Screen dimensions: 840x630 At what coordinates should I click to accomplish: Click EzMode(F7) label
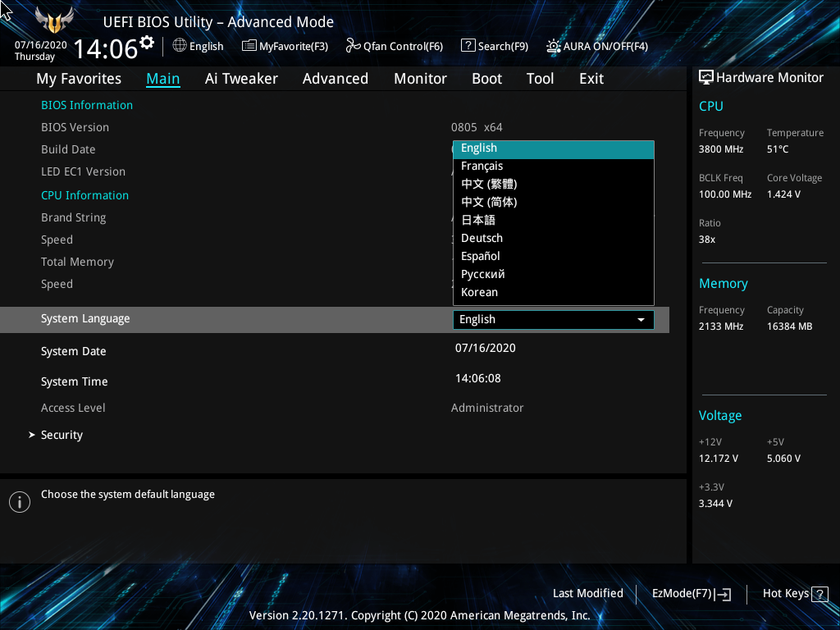click(x=682, y=593)
